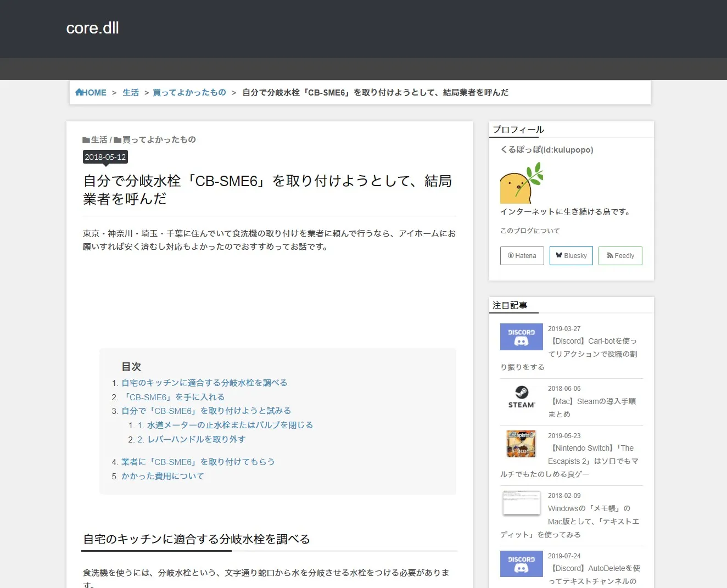Open The Escapists 2 game thumbnail
This screenshot has height=588, width=727.
[x=521, y=444]
